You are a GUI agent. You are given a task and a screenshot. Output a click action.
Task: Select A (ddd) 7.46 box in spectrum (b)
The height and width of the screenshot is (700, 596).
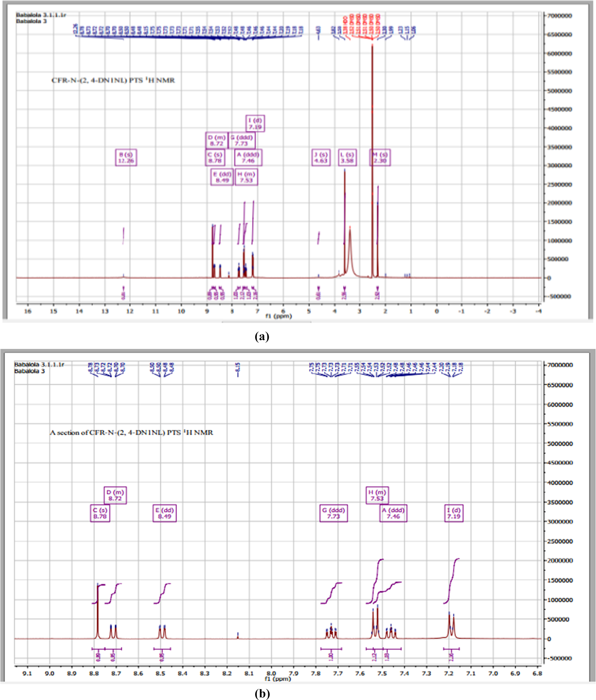[x=393, y=514]
